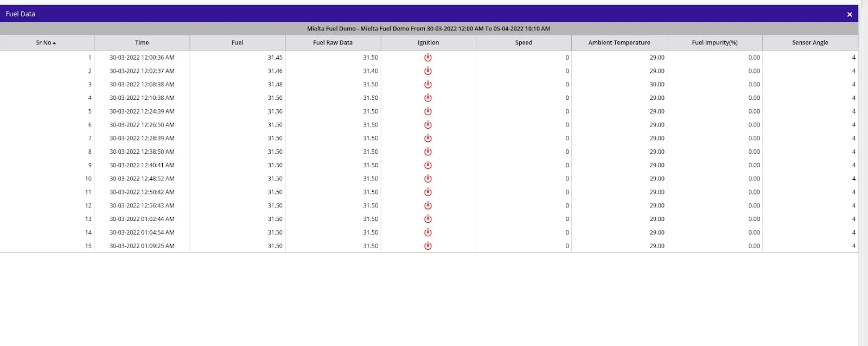Sort by Fuel column header
Viewport: 868px width, 346px height.
point(237,42)
